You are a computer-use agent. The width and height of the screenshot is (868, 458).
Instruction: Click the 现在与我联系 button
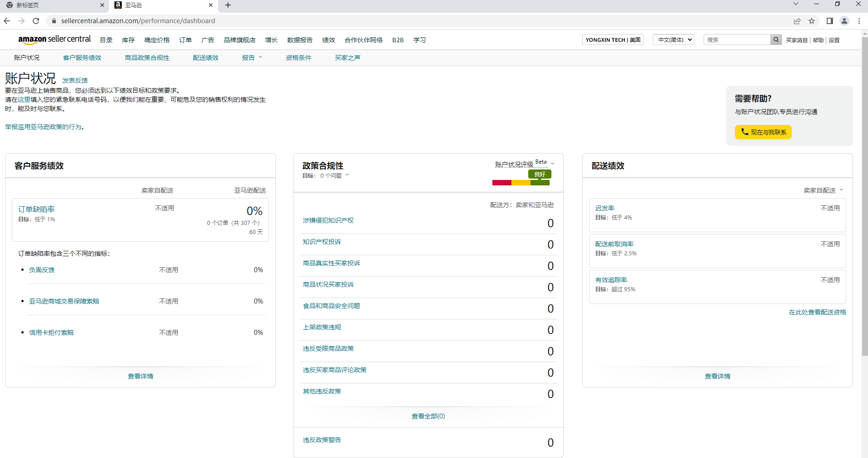click(x=763, y=132)
